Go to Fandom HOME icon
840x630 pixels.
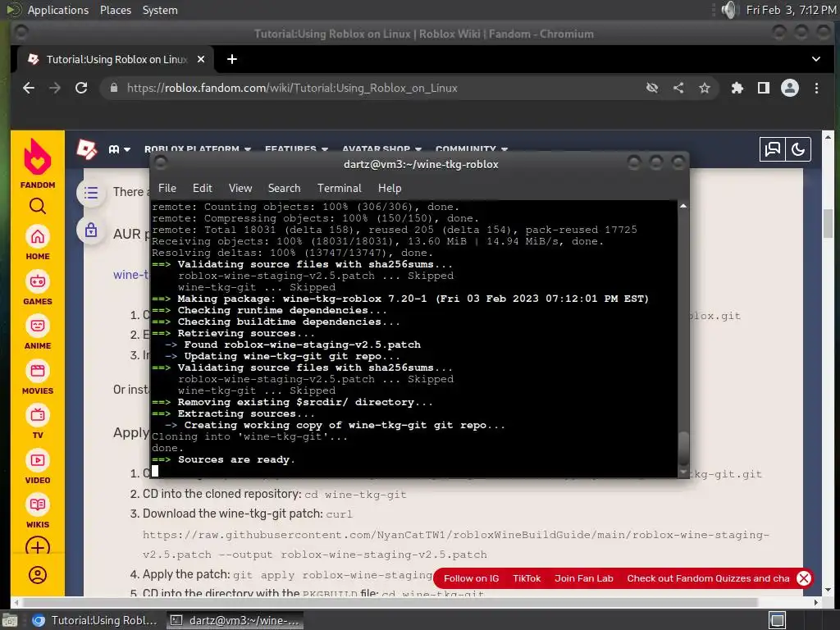38,236
